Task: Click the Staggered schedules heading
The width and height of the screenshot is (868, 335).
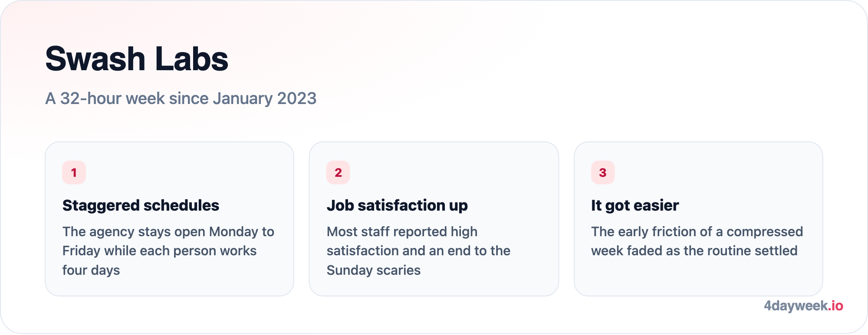Action: click(x=141, y=205)
